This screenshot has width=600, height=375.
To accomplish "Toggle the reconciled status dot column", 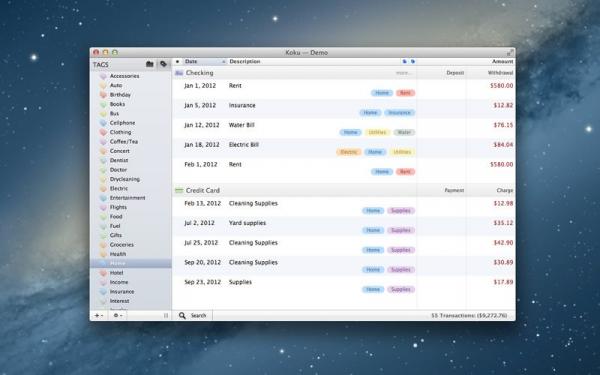I will tap(177, 61).
